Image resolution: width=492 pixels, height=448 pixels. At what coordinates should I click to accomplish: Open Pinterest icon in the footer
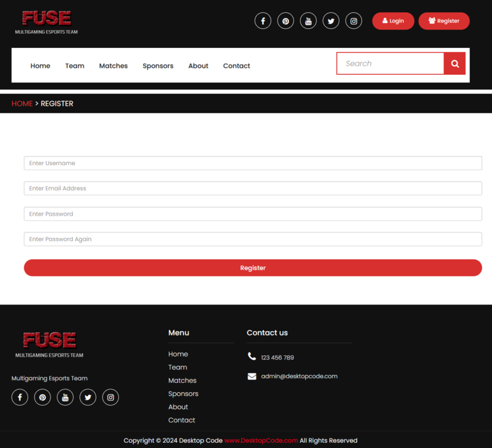point(42,397)
